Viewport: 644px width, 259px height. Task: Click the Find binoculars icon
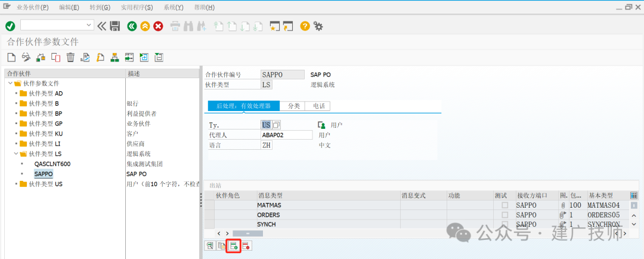pyautogui.click(x=188, y=26)
